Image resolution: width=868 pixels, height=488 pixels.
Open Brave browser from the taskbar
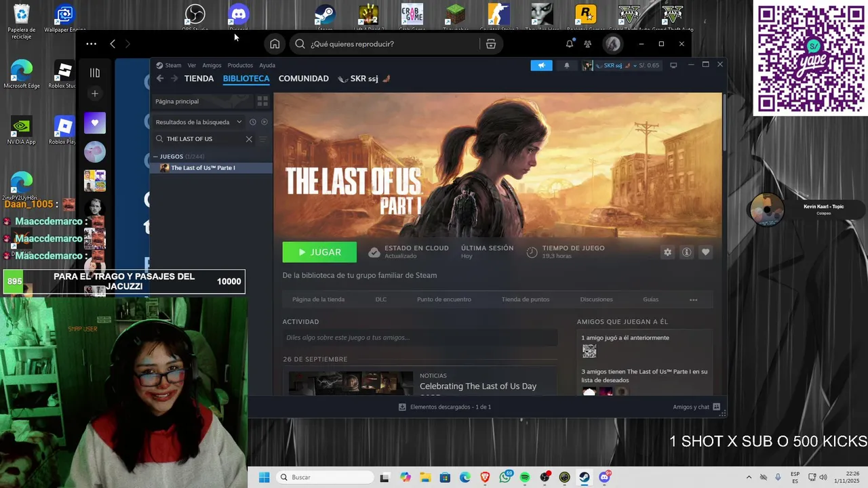point(485,477)
